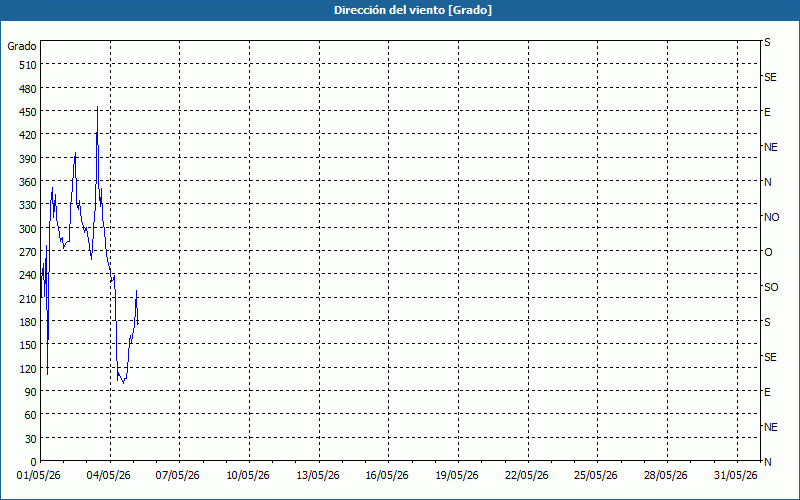Image resolution: width=800 pixels, height=500 pixels.
Task: Select the date label 25/05/26
Action: pyautogui.click(x=596, y=476)
